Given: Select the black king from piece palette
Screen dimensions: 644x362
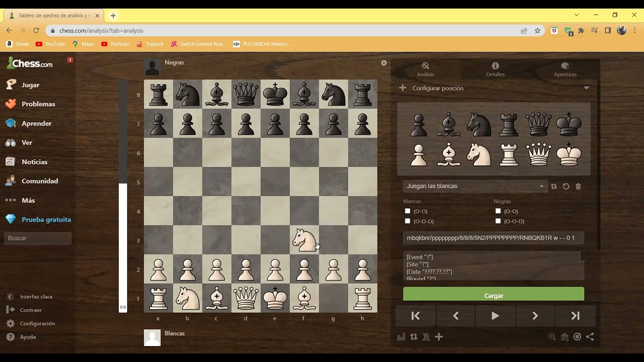Looking at the screenshot, I should 569,125.
